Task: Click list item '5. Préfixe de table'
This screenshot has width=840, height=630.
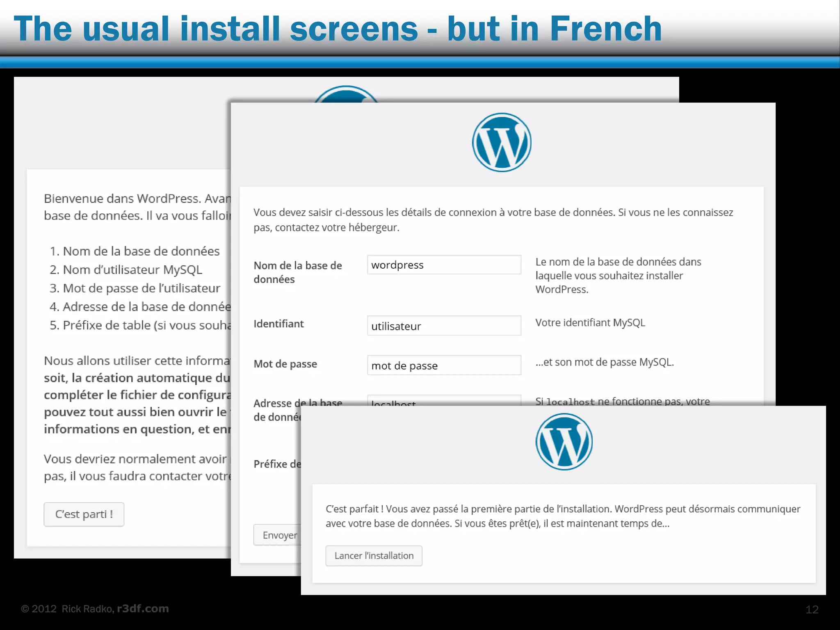Action: (140, 325)
